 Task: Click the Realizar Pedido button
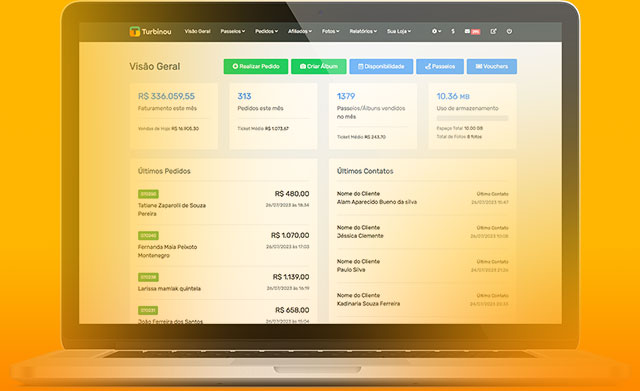click(256, 67)
